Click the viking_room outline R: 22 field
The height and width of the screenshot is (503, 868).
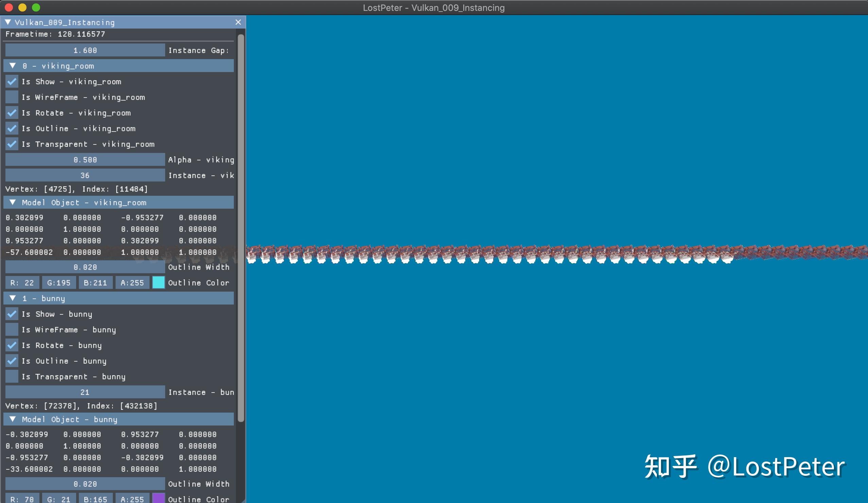[x=22, y=283]
